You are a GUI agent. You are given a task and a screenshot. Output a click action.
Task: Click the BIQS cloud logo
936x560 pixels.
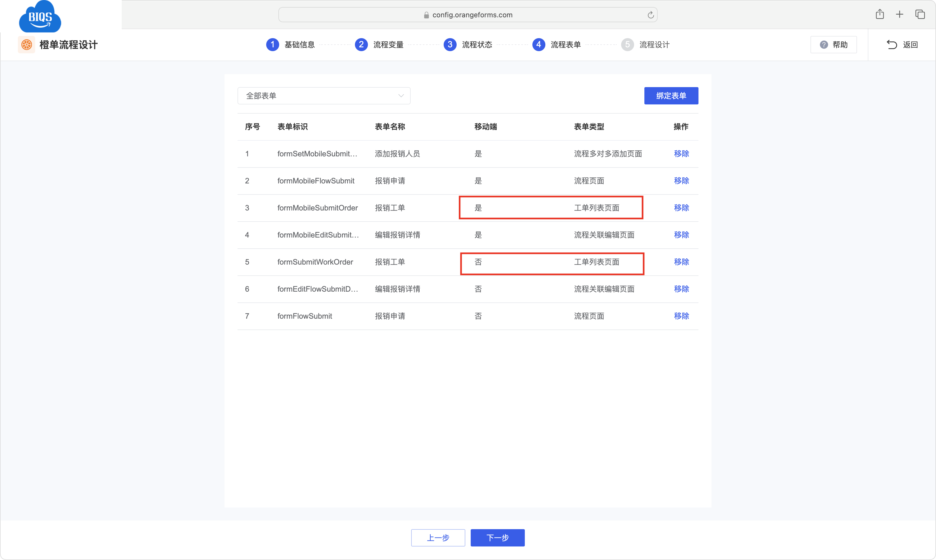40,17
